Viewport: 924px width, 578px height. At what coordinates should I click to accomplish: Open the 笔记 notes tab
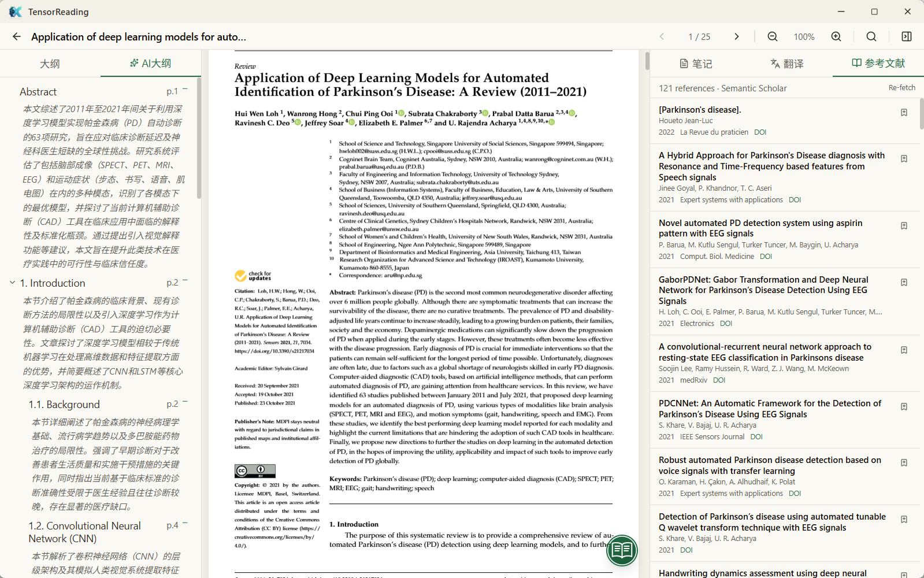tap(696, 64)
